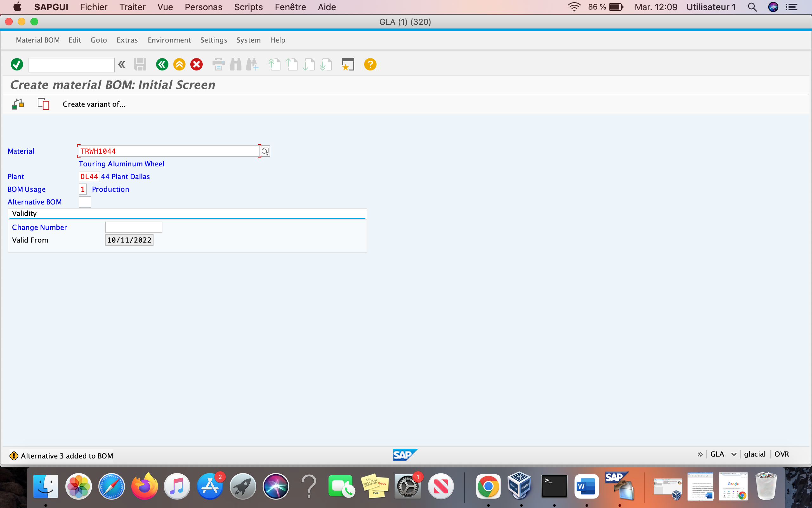Screen dimensions: 812x508
Task: Click the Touring Aluminum Wheel description text
Action: click(x=121, y=164)
